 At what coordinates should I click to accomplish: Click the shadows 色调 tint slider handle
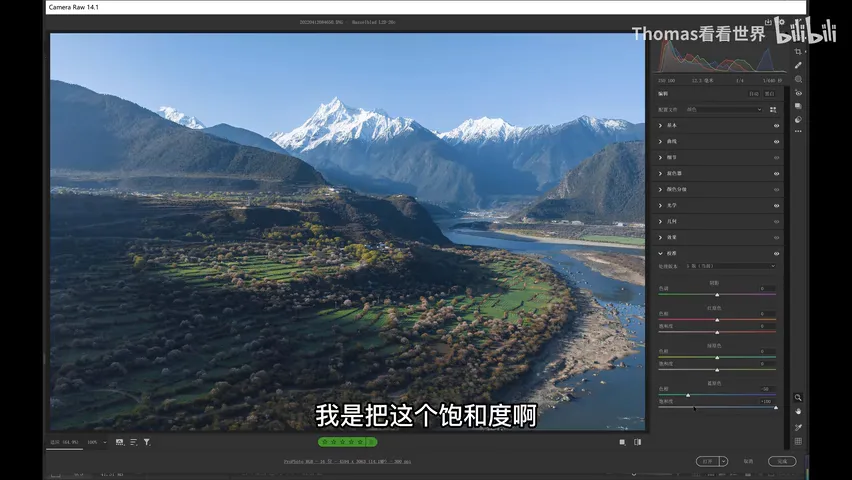click(x=717, y=294)
